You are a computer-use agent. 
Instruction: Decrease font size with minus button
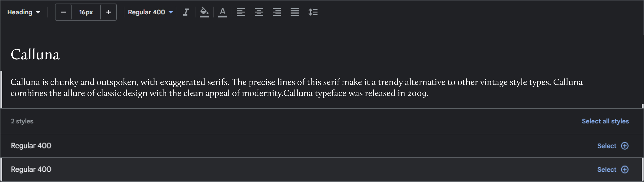pos(63,12)
